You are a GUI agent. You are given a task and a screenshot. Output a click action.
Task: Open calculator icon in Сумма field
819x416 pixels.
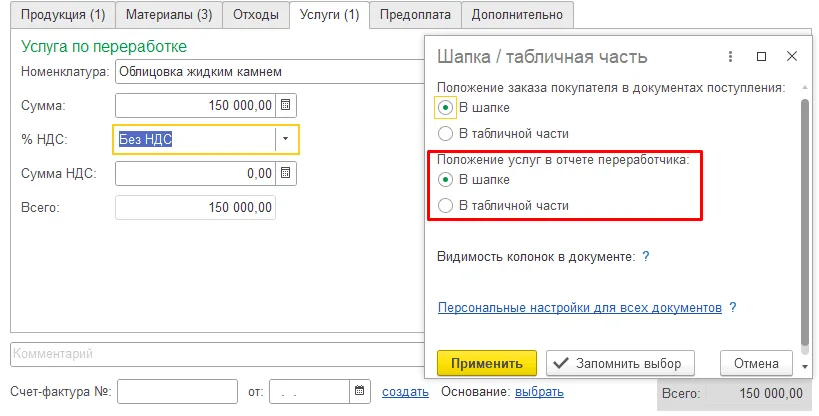point(285,105)
